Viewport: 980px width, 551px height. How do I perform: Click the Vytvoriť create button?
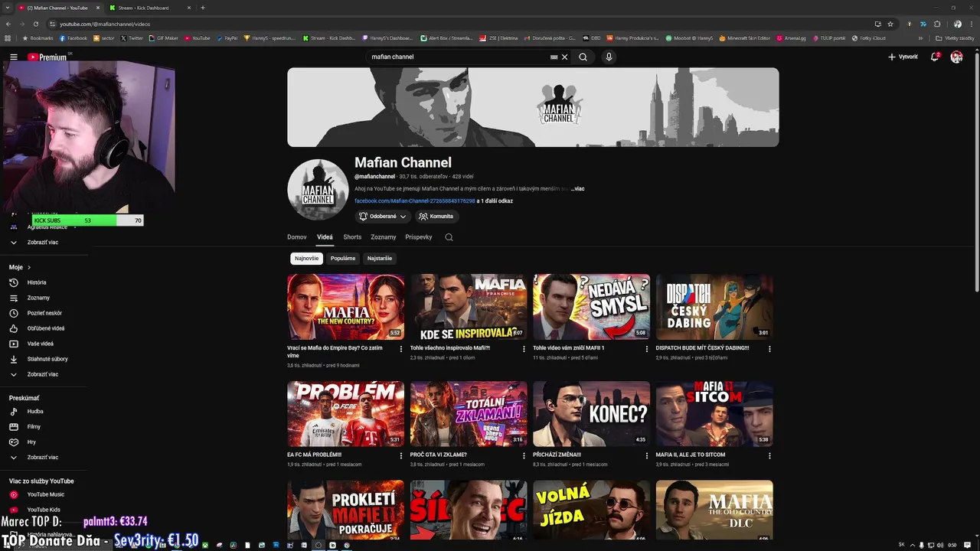tap(903, 57)
